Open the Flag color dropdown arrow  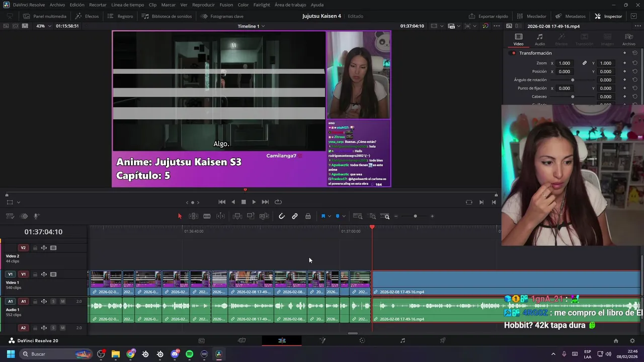(330, 216)
